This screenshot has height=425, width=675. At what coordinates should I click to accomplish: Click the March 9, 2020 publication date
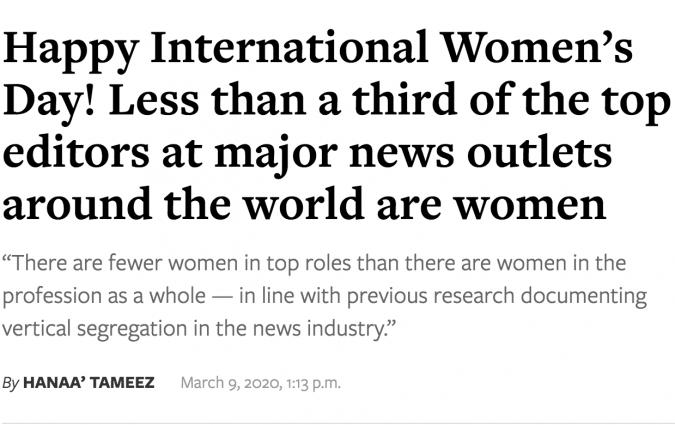(227, 382)
